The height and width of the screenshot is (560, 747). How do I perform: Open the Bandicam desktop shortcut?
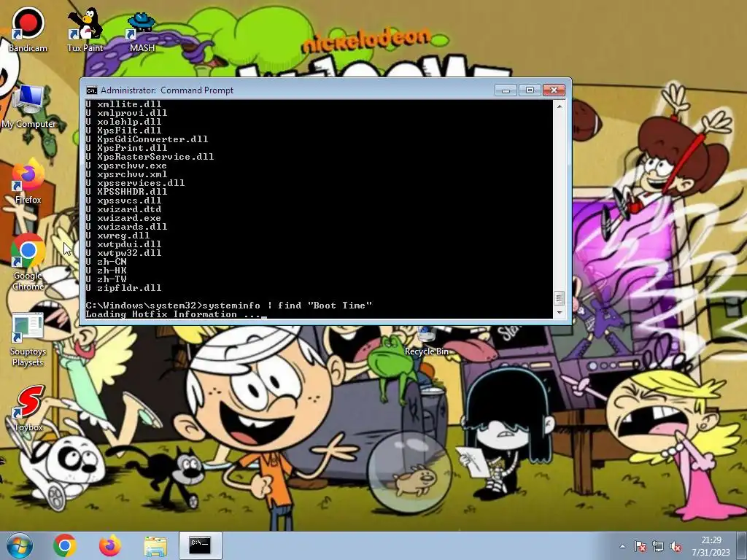pos(28,29)
